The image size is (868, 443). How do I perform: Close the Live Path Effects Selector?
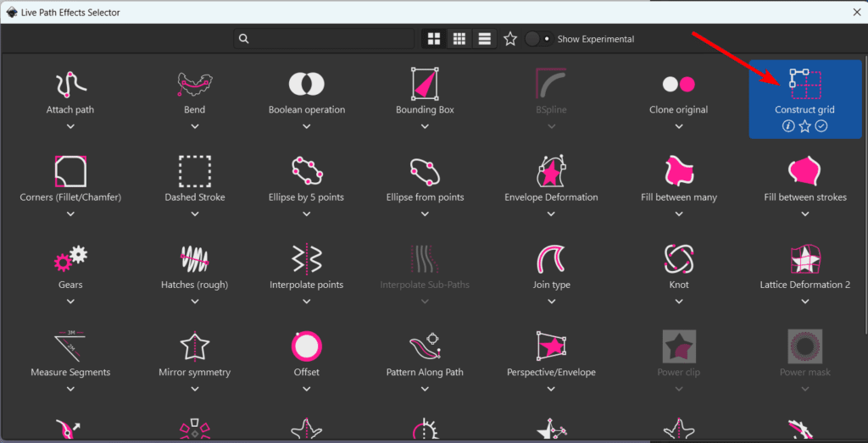tap(856, 12)
